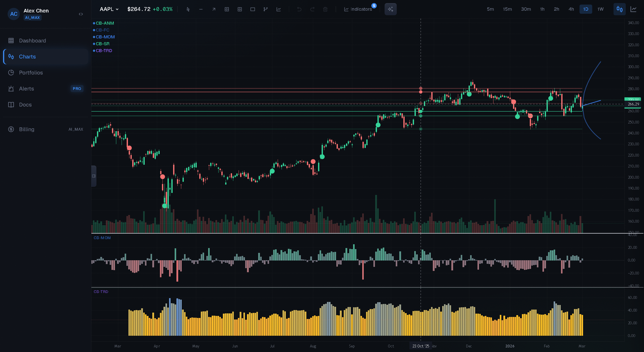Select the fork drawing tool
644x352 pixels.
pyautogui.click(x=266, y=9)
